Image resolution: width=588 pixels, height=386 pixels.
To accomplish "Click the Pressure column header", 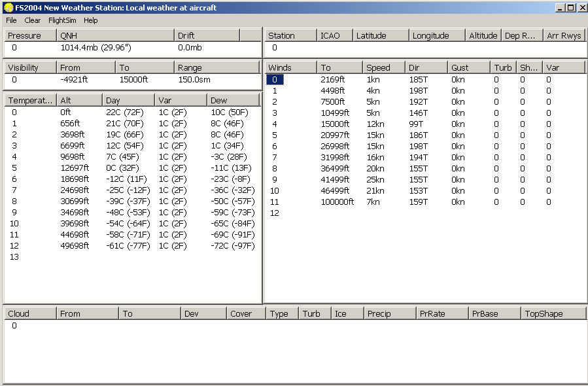I will [30, 35].
